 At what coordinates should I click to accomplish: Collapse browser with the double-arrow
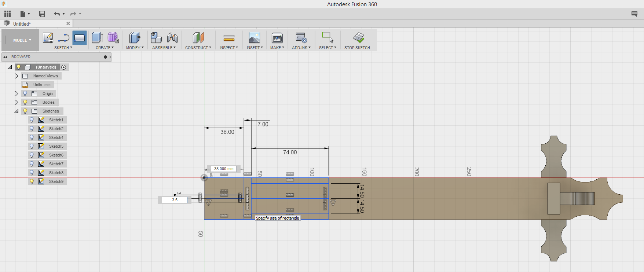(x=5, y=57)
